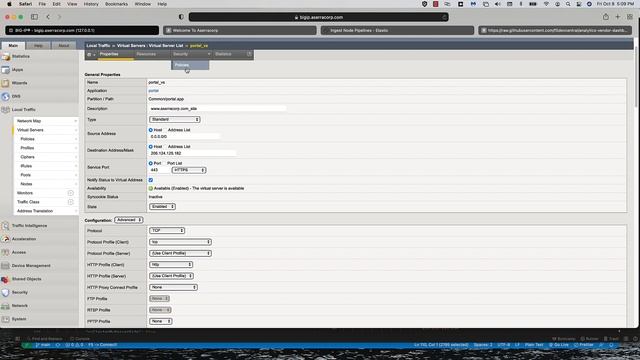
Task: Select Port List radio for Service Port
Action: coord(165,163)
